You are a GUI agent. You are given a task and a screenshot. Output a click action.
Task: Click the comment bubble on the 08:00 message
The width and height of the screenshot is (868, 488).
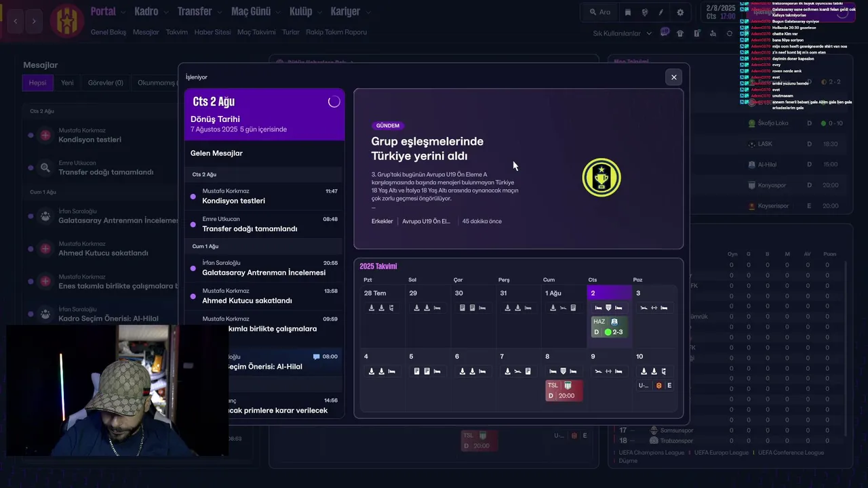coord(316,357)
